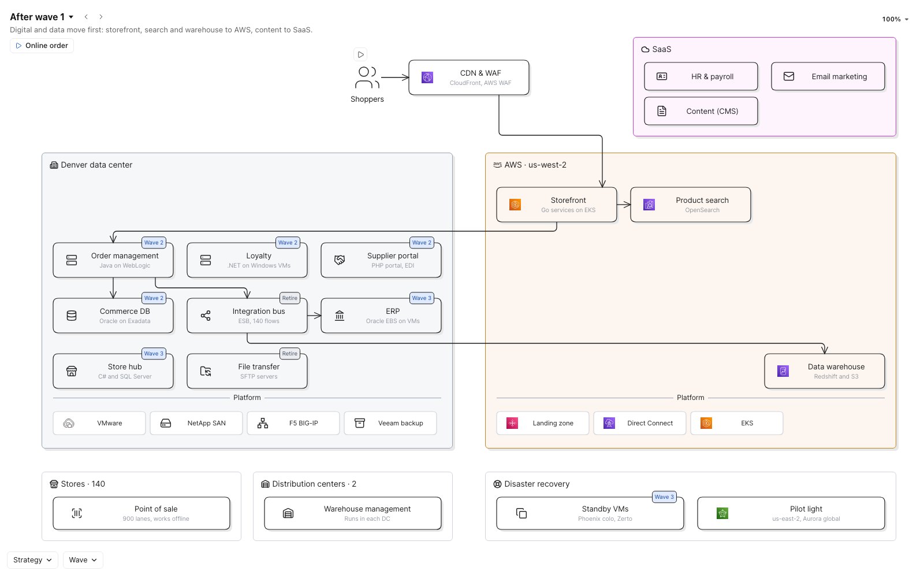Click the Retire badge on Integration bus
This screenshot has height=578, width=924.
click(290, 298)
